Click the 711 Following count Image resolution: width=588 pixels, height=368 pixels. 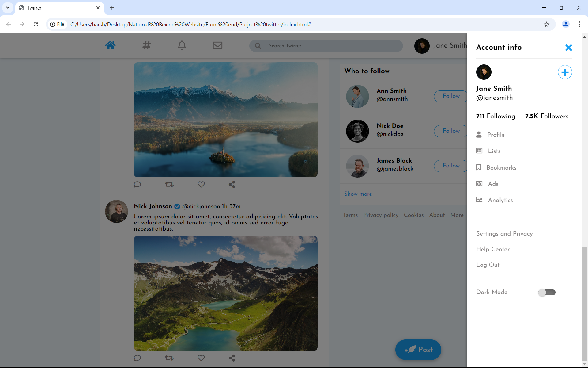(x=496, y=116)
